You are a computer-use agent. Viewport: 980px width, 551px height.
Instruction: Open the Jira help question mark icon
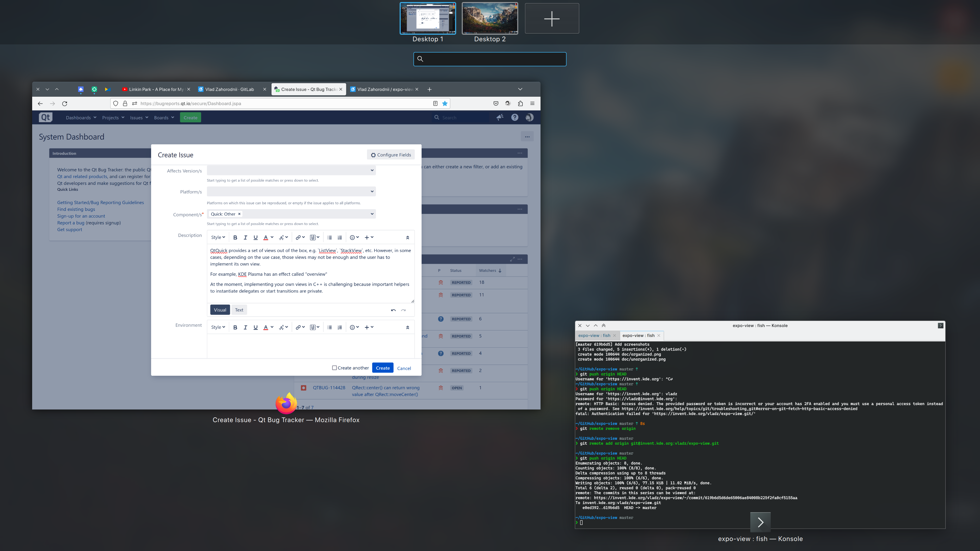(515, 118)
